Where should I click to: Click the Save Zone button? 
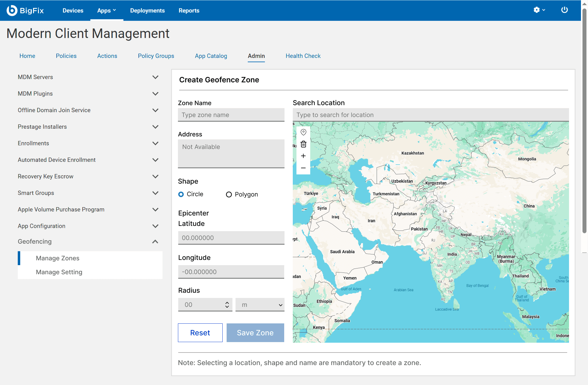pyautogui.click(x=255, y=333)
